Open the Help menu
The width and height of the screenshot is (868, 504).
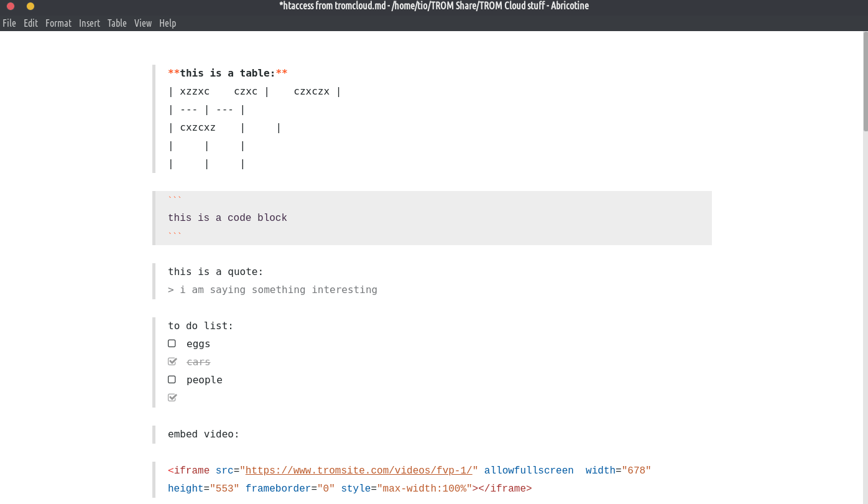click(x=167, y=23)
